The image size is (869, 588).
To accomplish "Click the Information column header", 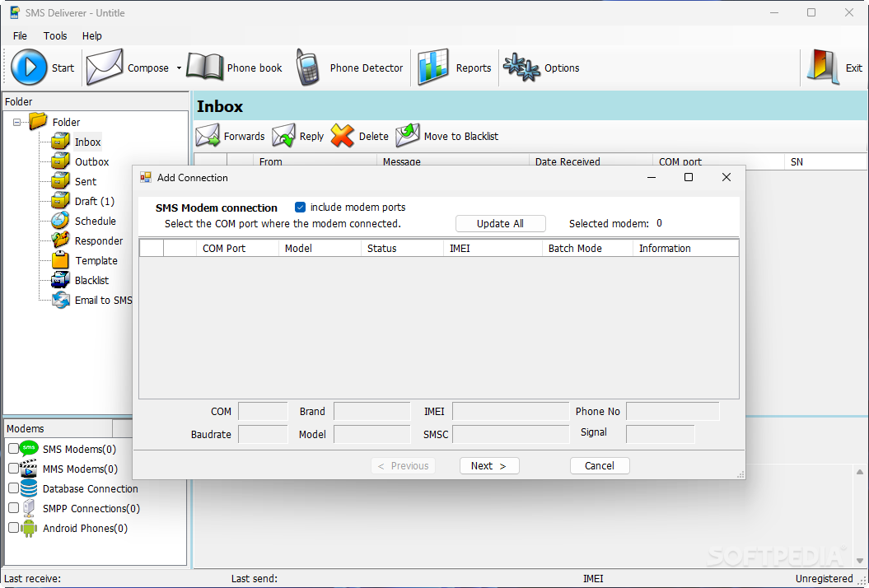I will pyautogui.click(x=685, y=248).
